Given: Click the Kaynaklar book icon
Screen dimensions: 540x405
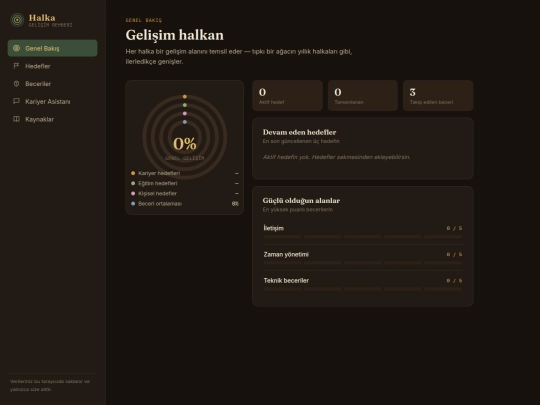Looking at the screenshot, I should [16, 119].
